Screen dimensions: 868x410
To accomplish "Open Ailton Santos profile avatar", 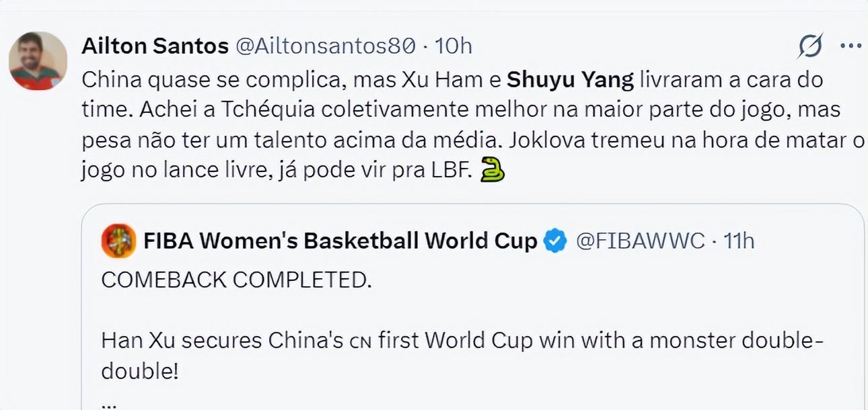I will coord(38,60).
